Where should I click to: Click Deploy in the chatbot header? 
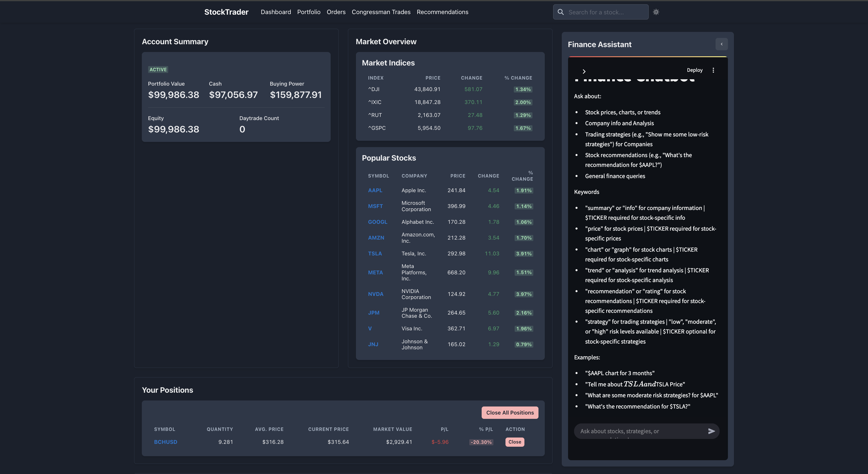[694, 70]
